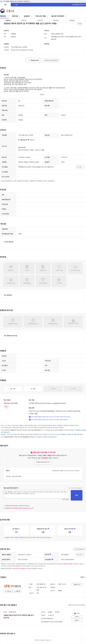Viewport: 86px width, 644px height.
Task: Open 더보기 in 기업정보 section
Action: point(83,577)
